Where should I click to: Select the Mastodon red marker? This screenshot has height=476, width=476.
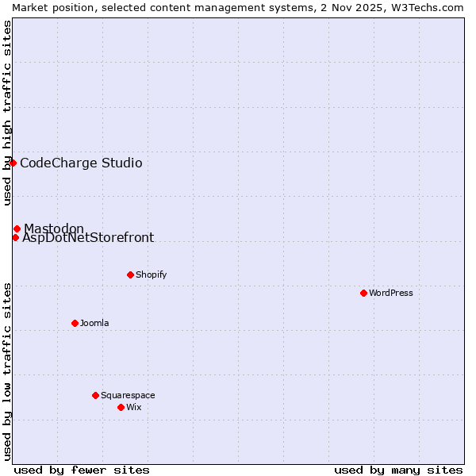[x=17, y=228]
